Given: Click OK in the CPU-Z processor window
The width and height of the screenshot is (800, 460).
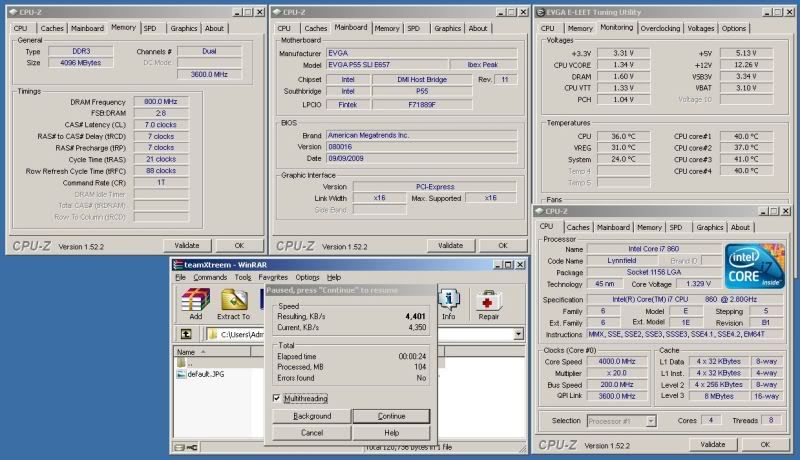Looking at the screenshot, I should click(x=765, y=444).
